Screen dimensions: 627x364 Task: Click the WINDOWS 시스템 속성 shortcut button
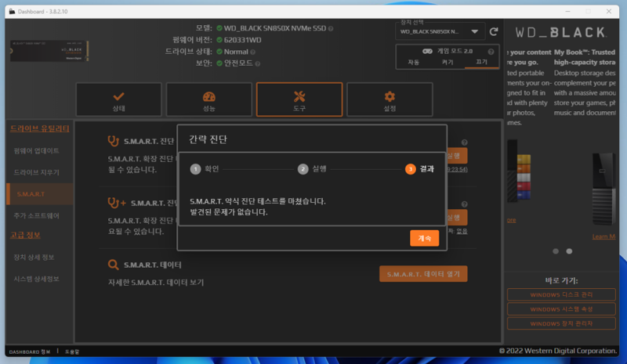[x=561, y=309]
